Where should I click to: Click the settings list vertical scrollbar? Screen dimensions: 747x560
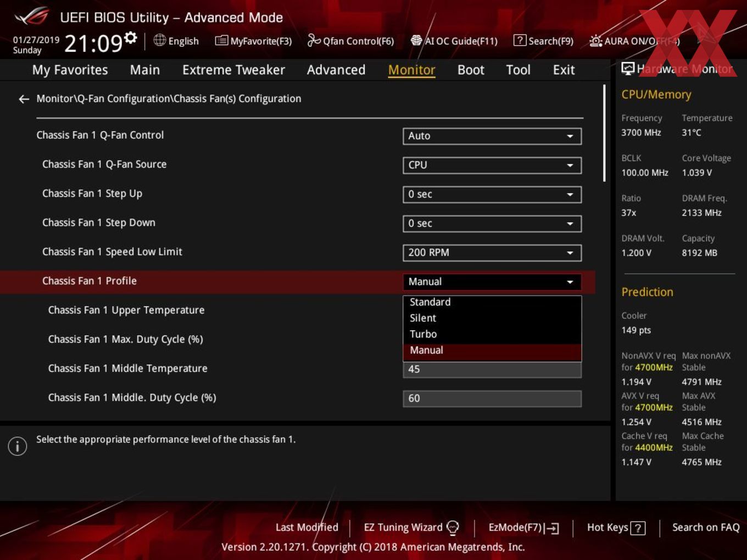605,133
